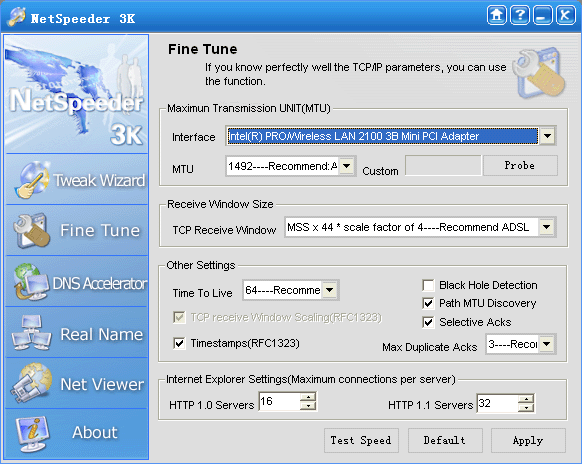
Task: Click the About info monitor icon
Action: point(33,434)
